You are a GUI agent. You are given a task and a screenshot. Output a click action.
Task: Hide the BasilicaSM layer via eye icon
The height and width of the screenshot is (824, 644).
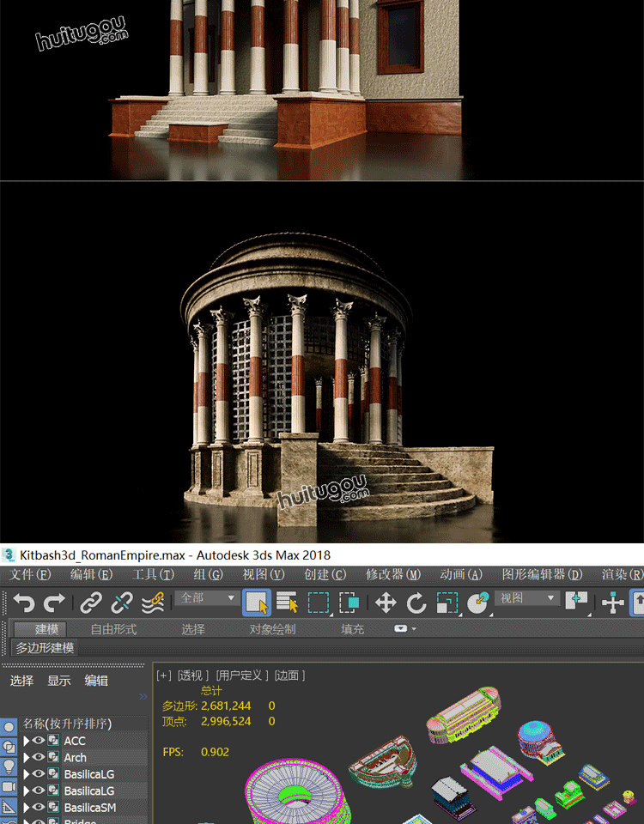point(39,807)
